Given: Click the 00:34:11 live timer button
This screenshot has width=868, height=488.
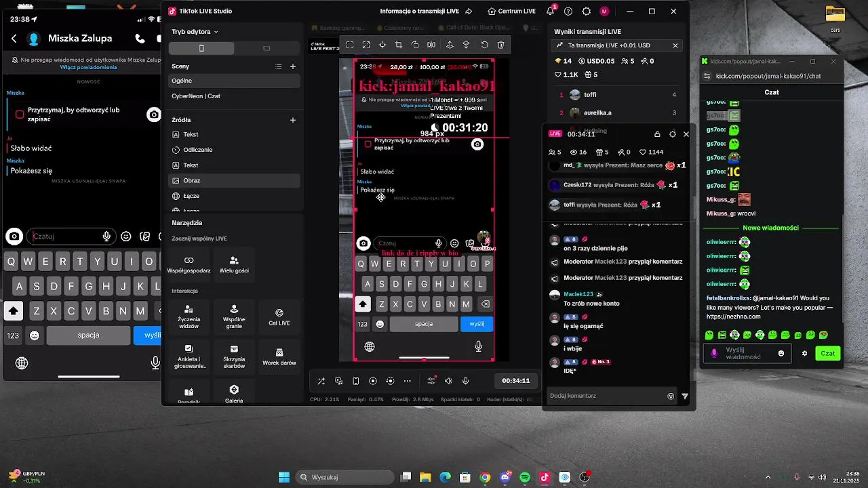Looking at the screenshot, I should [516, 381].
